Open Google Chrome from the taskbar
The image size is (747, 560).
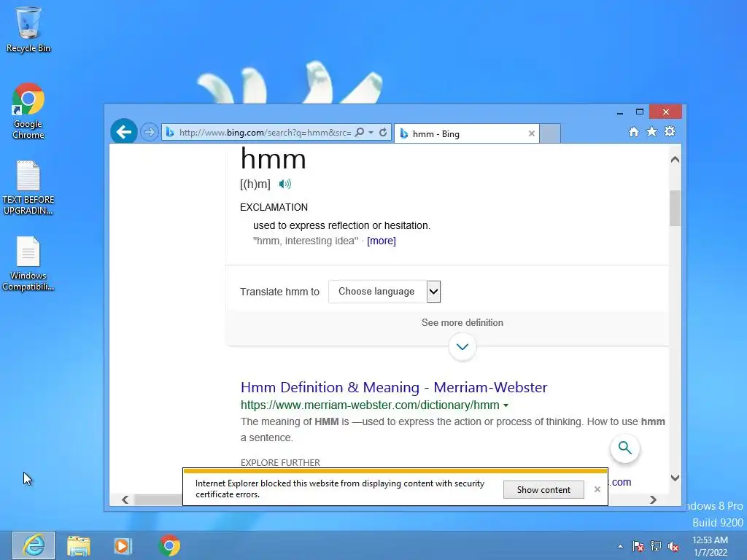[169, 545]
